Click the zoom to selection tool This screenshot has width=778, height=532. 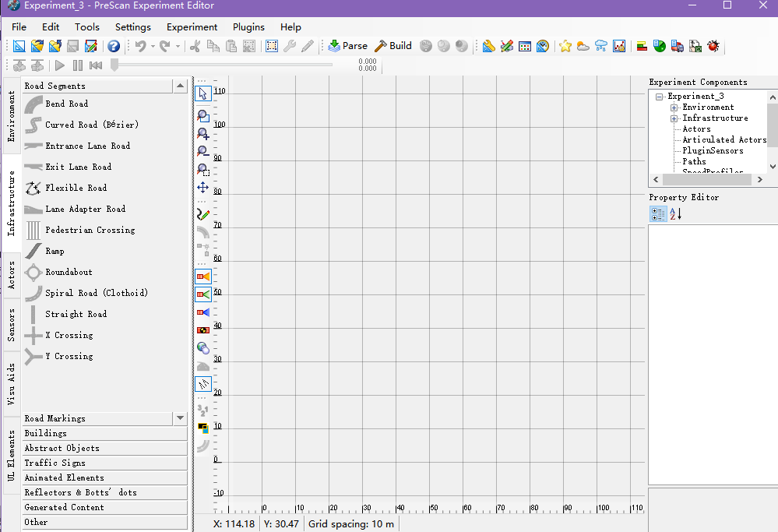click(x=203, y=170)
